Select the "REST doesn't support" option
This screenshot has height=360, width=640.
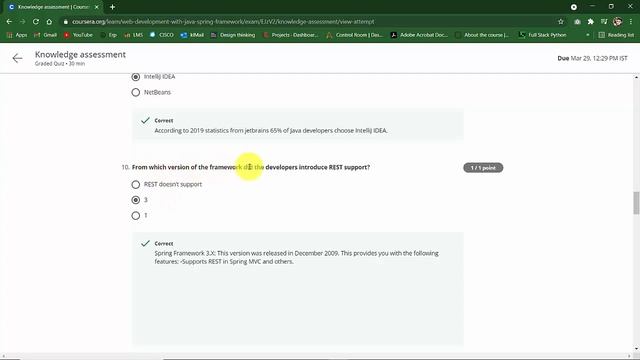pos(136,184)
